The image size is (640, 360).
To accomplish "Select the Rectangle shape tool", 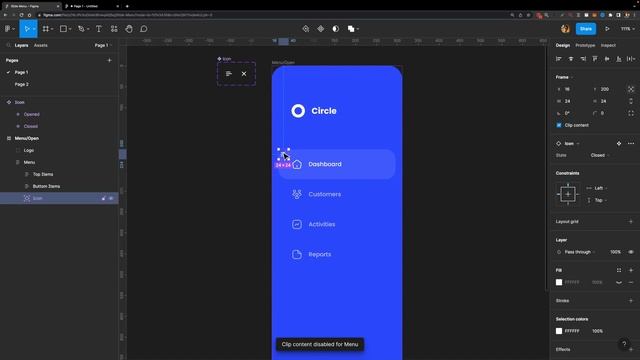I will [x=63, y=29].
